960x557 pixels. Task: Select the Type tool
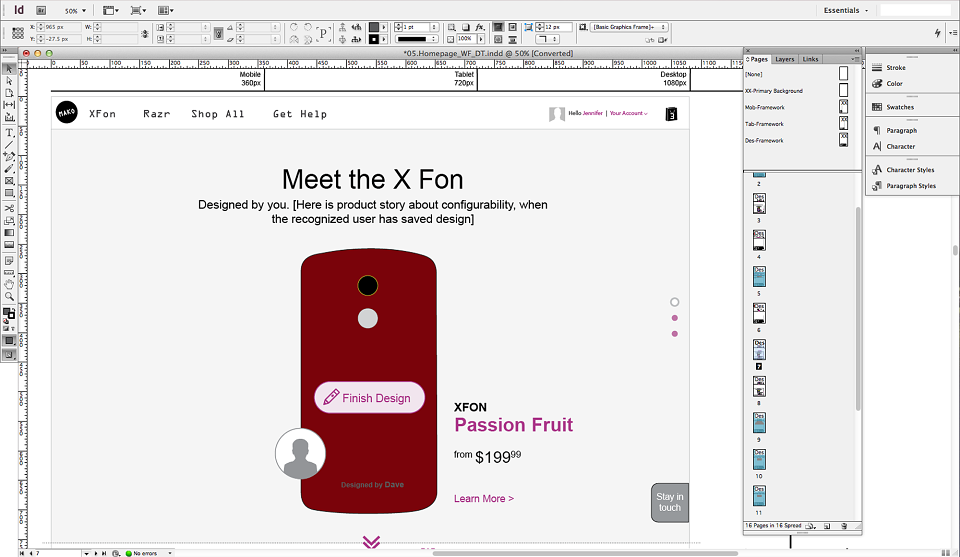9,133
